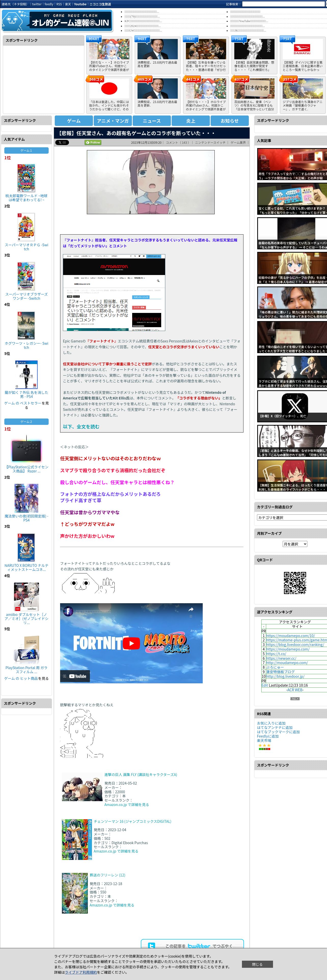Click the ゲーム 2 ranking header

pyautogui.click(x=26, y=422)
